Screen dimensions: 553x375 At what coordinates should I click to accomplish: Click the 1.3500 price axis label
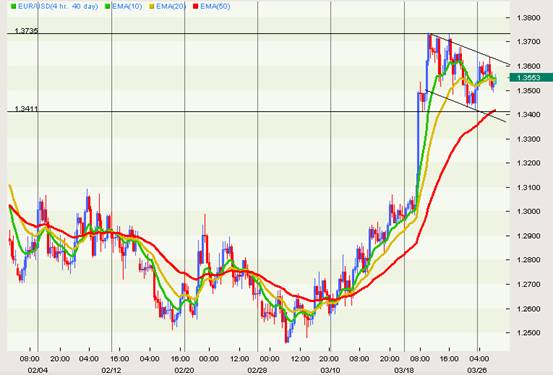click(x=528, y=91)
